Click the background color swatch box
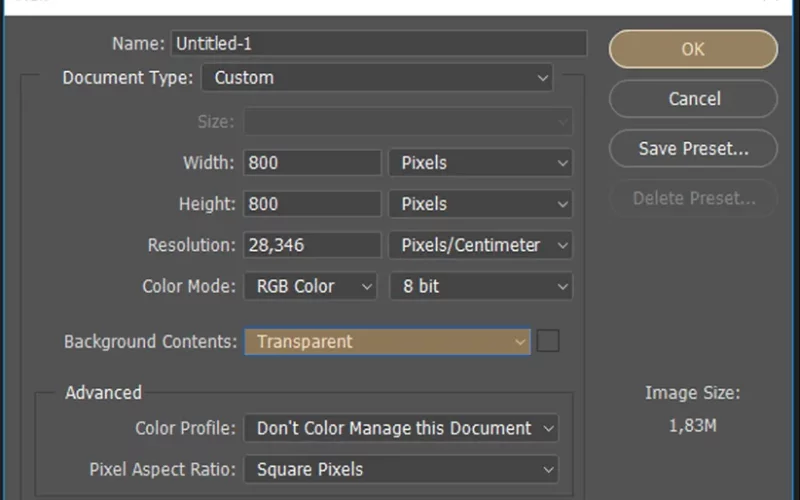This screenshot has height=500, width=800. click(x=548, y=341)
